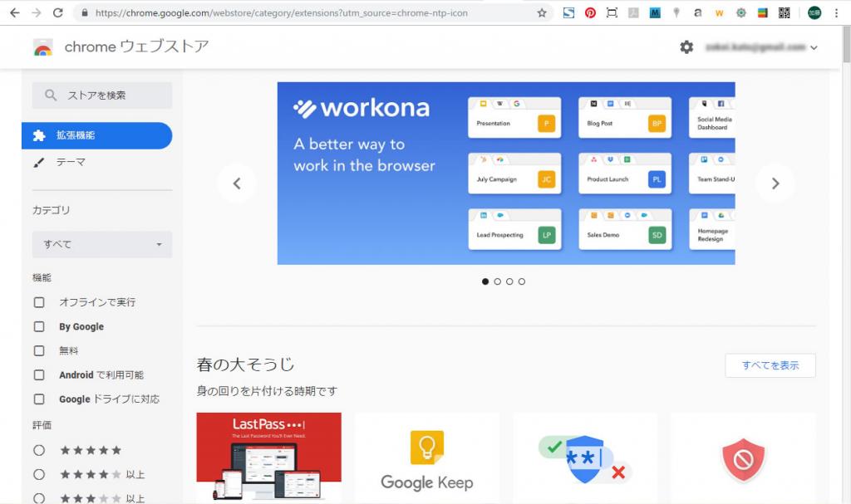The height and width of the screenshot is (504, 851).
Task: Click the location pin extension icon
Action: click(x=676, y=12)
